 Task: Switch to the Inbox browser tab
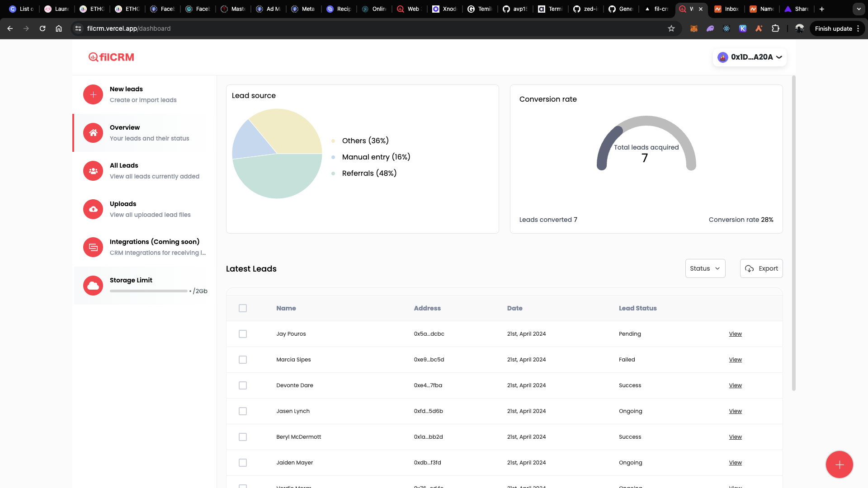(x=727, y=9)
